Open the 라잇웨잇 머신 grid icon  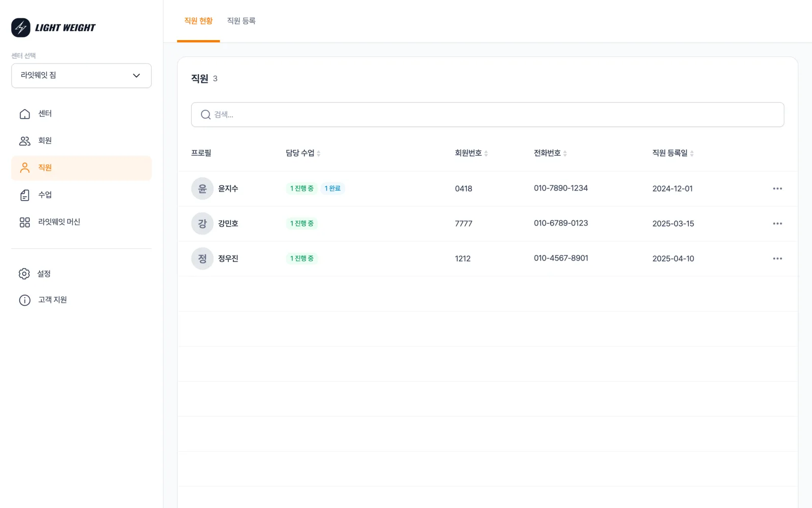pos(25,222)
